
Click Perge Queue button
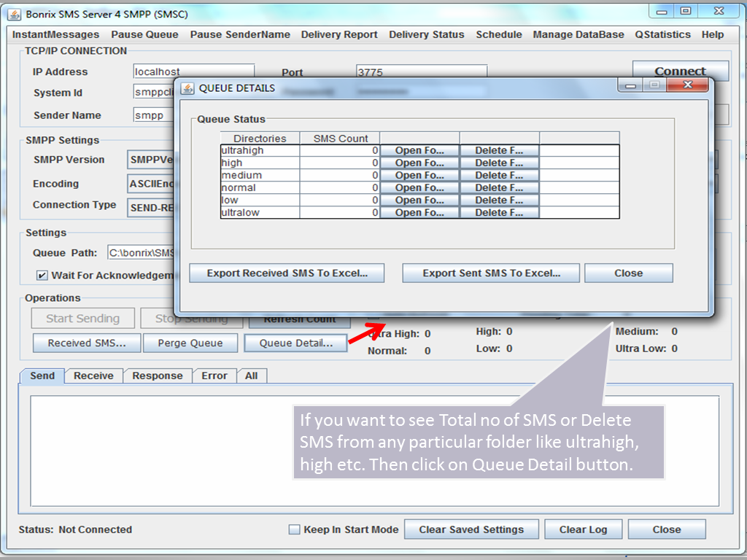coord(190,343)
